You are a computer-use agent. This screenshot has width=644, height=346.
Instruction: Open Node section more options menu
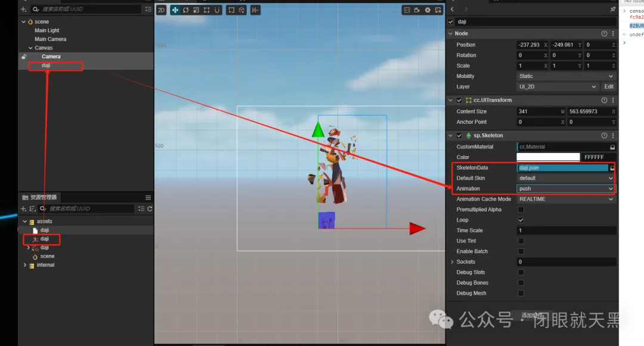tap(613, 33)
